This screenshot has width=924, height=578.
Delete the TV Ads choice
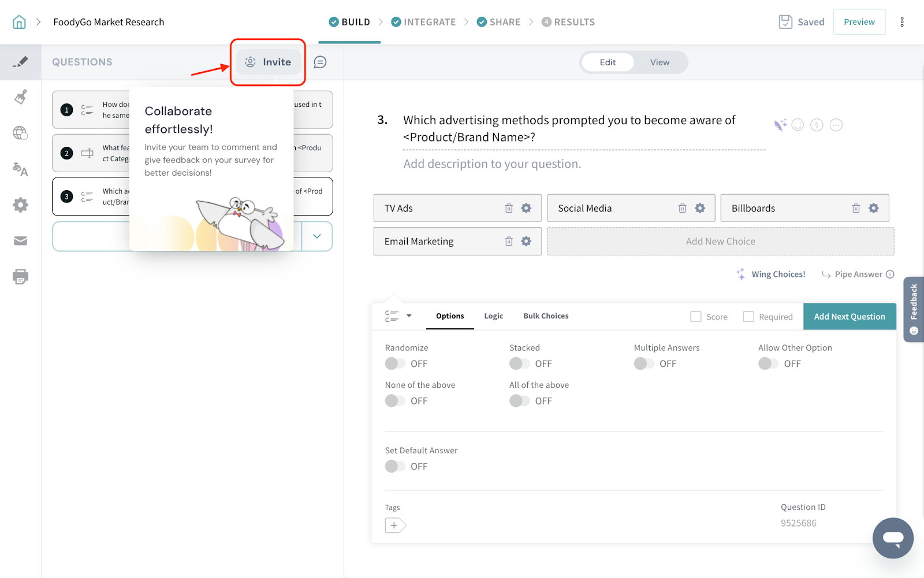coord(509,208)
